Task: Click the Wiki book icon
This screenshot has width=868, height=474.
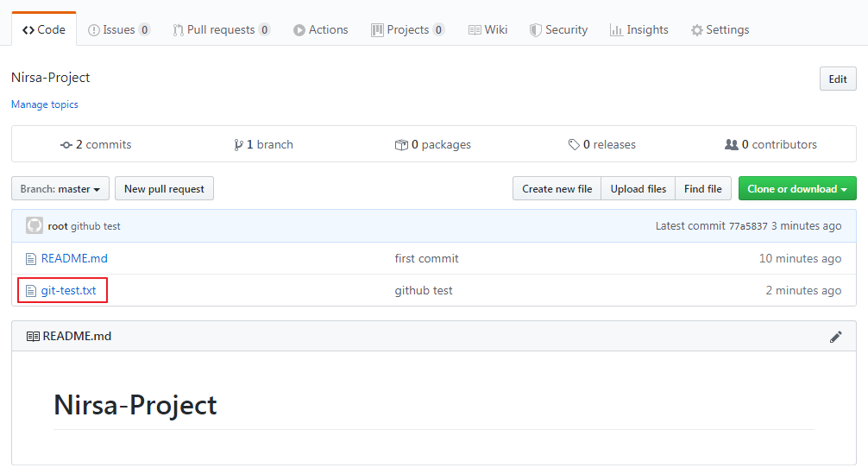Action: (x=475, y=30)
